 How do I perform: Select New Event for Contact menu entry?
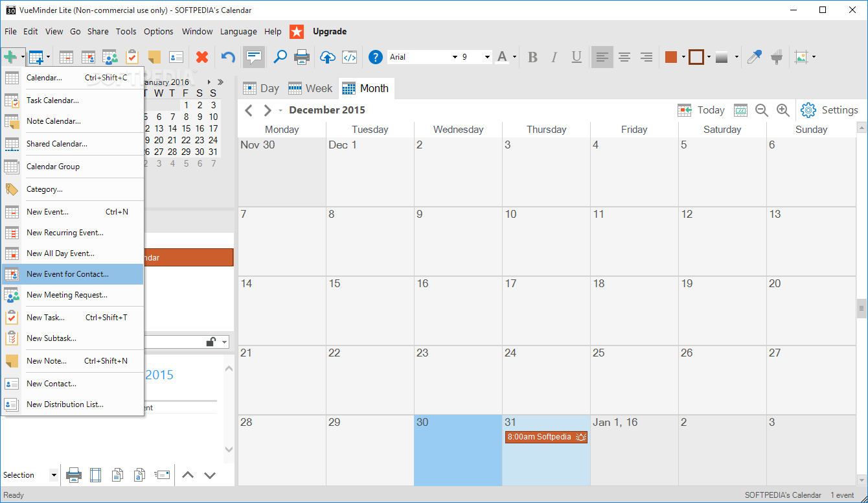pyautogui.click(x=73, y=274)
